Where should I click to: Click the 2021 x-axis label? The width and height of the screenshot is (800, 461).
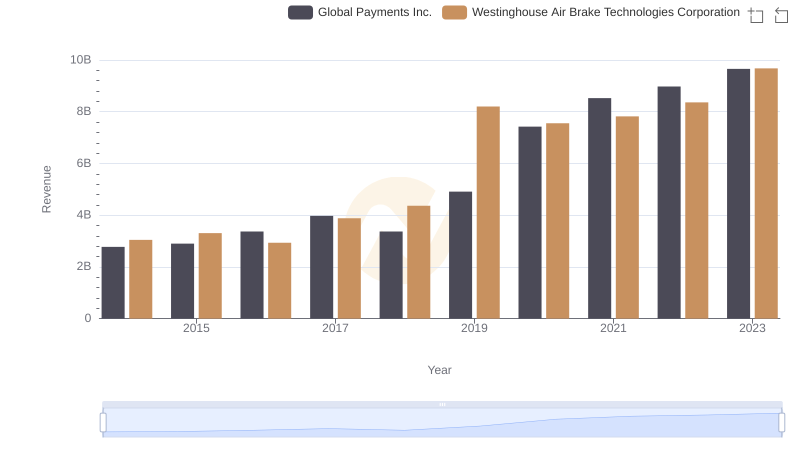click(613, 328)
